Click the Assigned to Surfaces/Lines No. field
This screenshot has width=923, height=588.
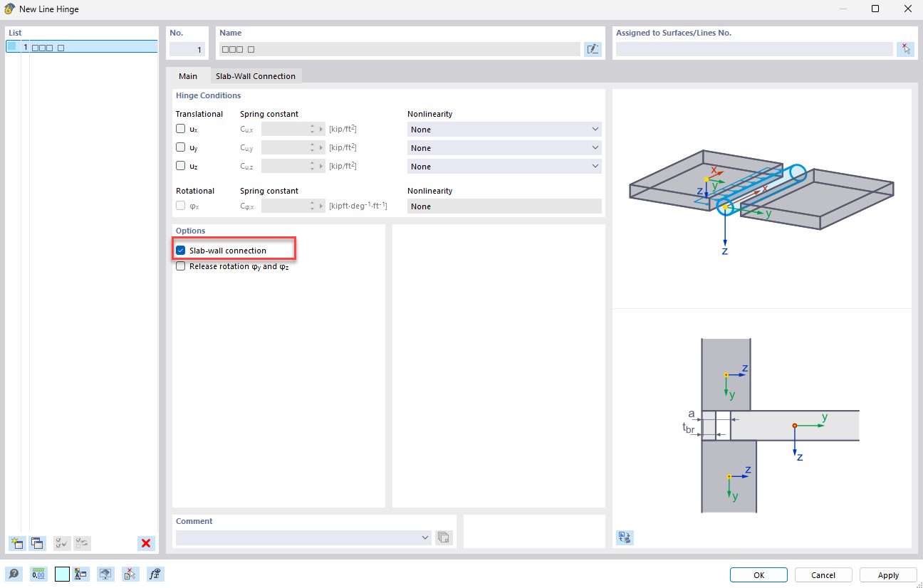point(754,49)
